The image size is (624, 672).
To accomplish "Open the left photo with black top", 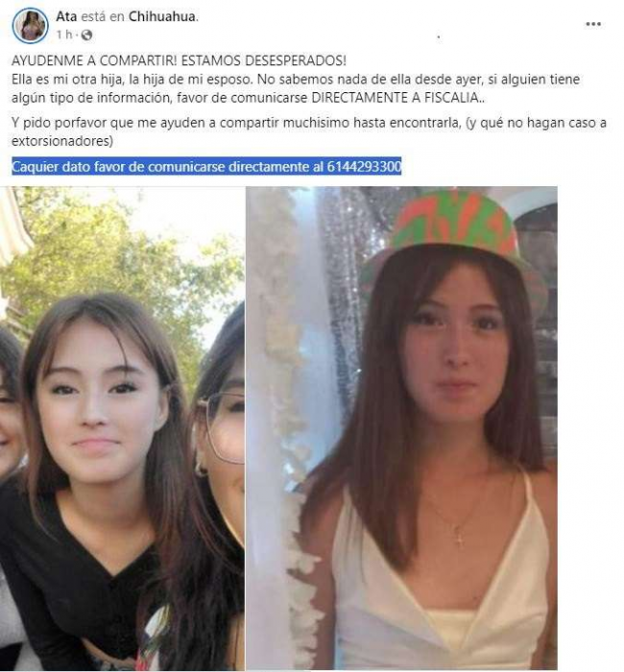I will click(x=122, y=428).
